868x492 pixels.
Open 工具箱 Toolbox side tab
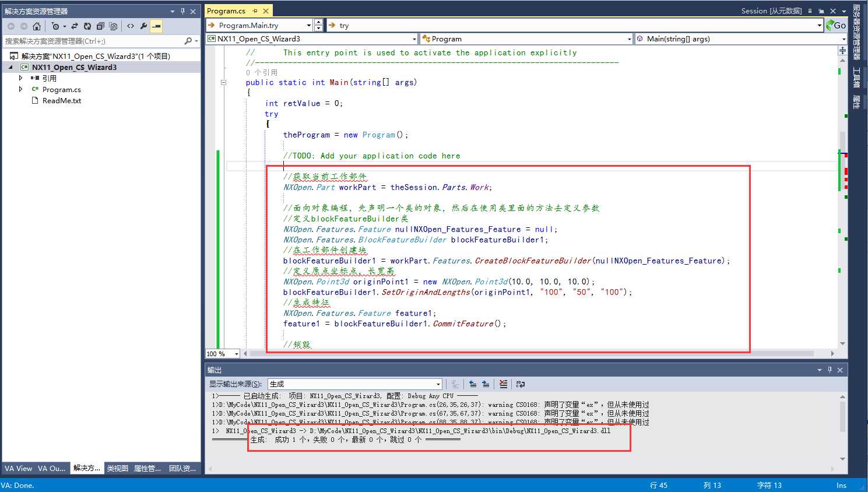[x=856, y=78]
